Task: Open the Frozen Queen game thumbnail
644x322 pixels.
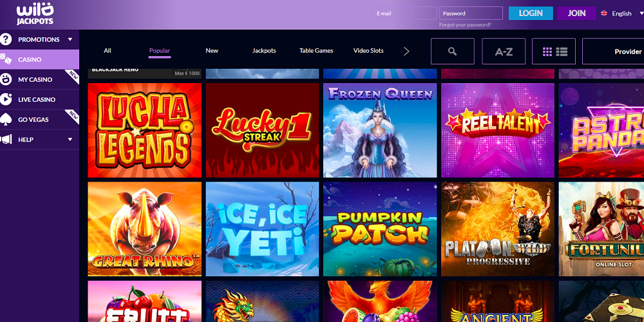Action: click(x=380, y=130)
